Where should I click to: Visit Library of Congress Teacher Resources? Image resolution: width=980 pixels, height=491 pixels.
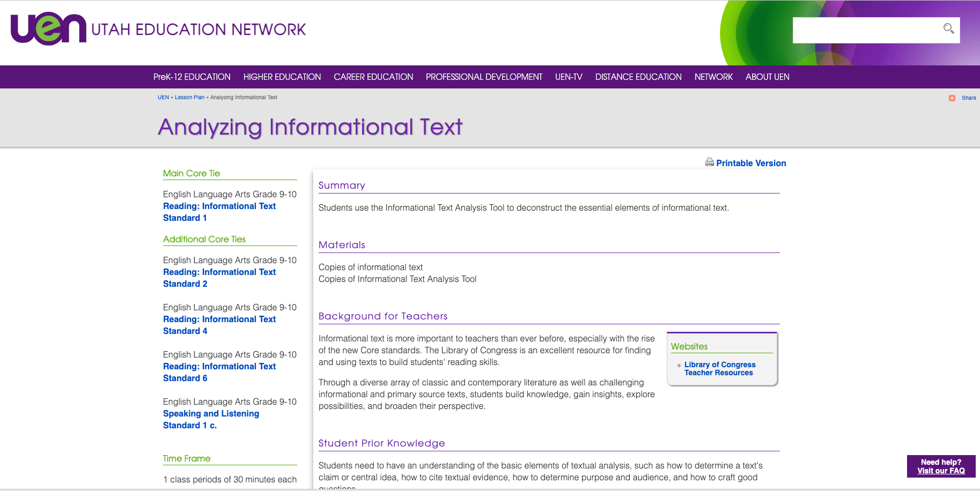tap(719, 368)
